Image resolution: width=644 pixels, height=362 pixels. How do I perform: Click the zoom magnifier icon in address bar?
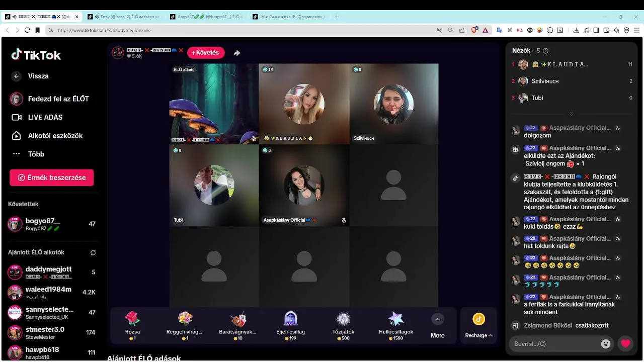pyautogui.click(x=450, y=30)
